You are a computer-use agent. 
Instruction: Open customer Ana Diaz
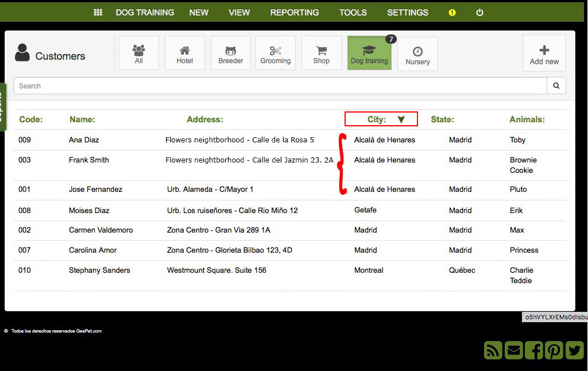coord(84,140)
